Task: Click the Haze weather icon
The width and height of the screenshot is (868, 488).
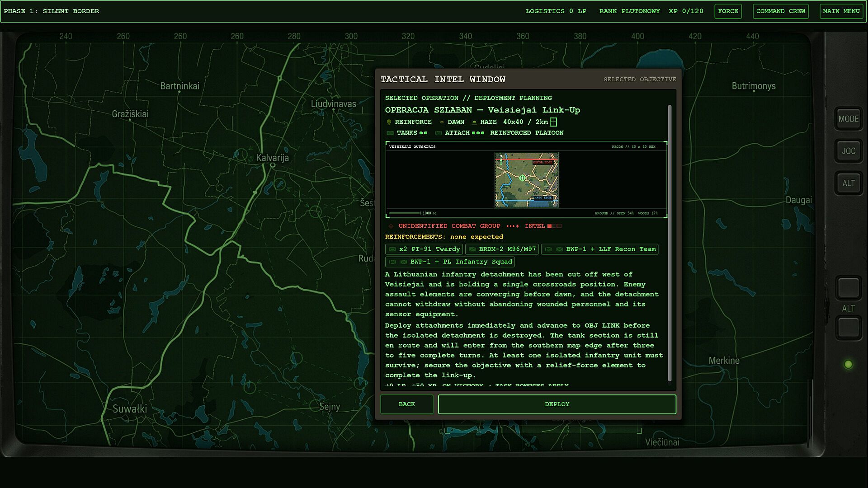Action: [x=474, y=122]
